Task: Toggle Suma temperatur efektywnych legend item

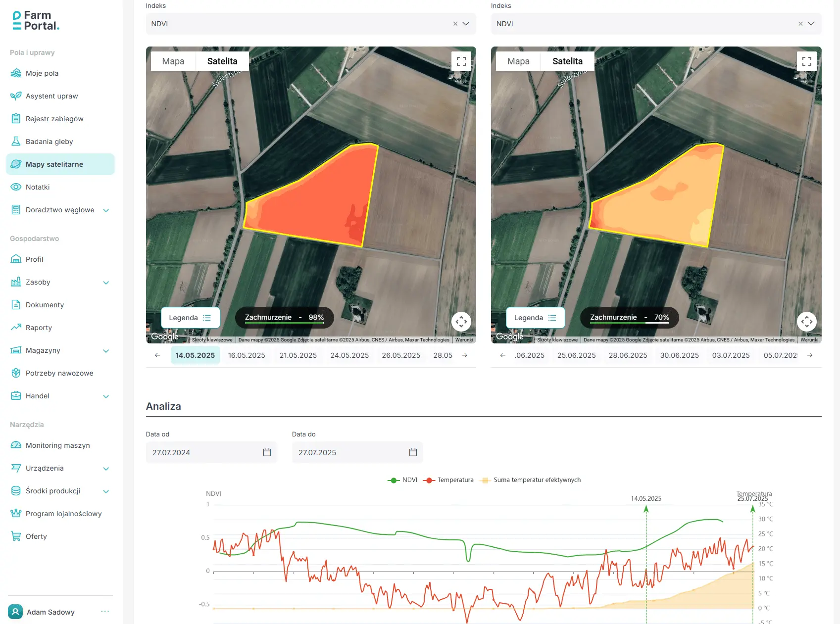Action: pyautogui.click(x=531, y=480)
